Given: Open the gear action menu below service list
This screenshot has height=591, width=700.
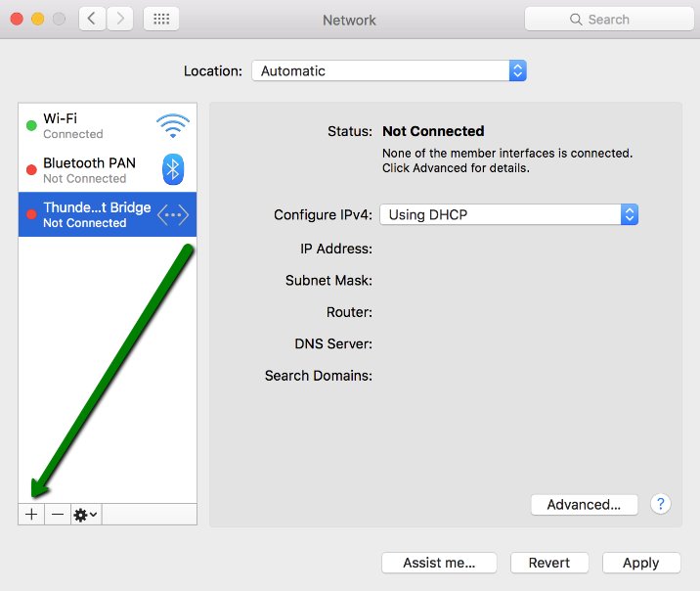Looking at the screenshot, I should click(85, 515).
